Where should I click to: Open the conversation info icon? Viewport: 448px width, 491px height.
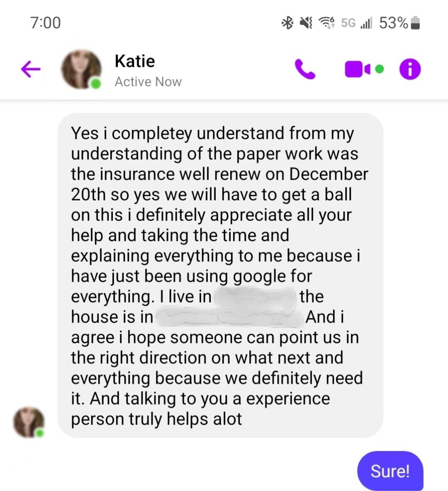coord(410,69)
